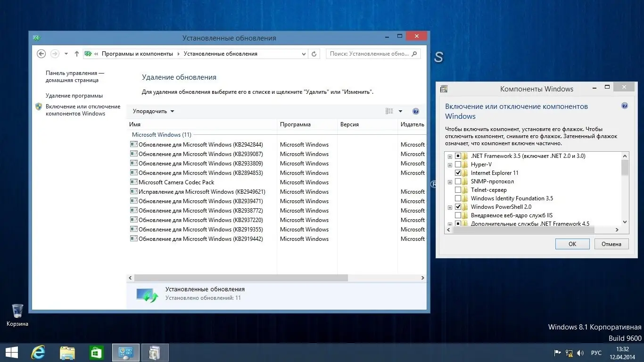Click Отмена in Компоненты Windows dialog
The height and width of the screenshot is (362, 644).
(611, 244)
